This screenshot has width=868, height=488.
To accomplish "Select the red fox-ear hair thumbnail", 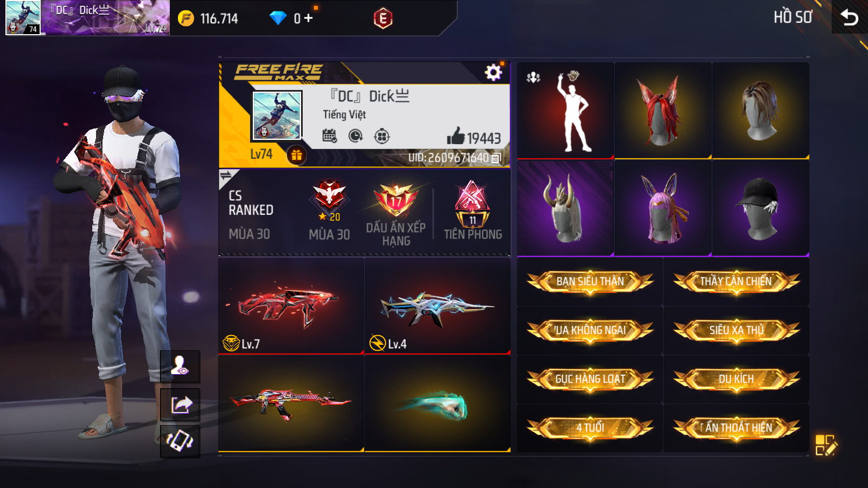I will (663, 111).
